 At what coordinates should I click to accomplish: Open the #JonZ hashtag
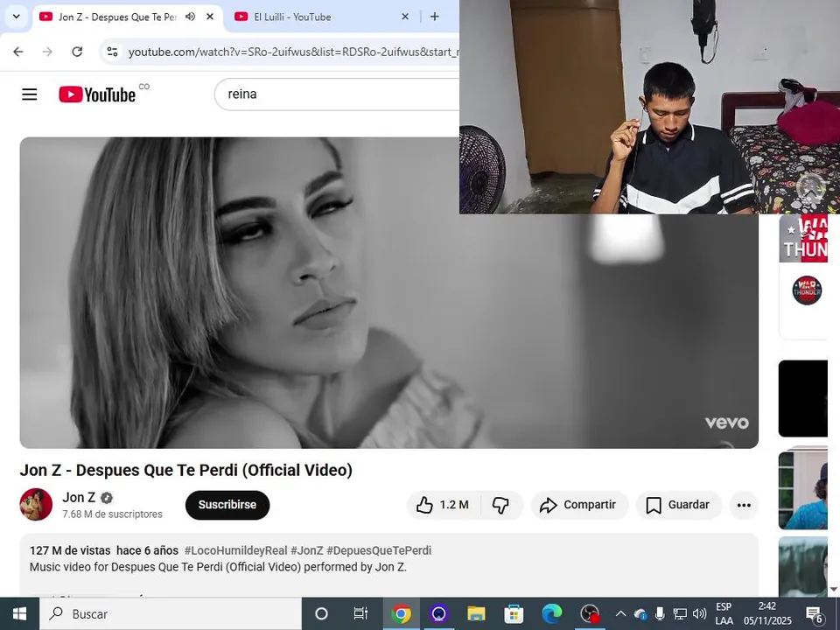tap(307, 550)
